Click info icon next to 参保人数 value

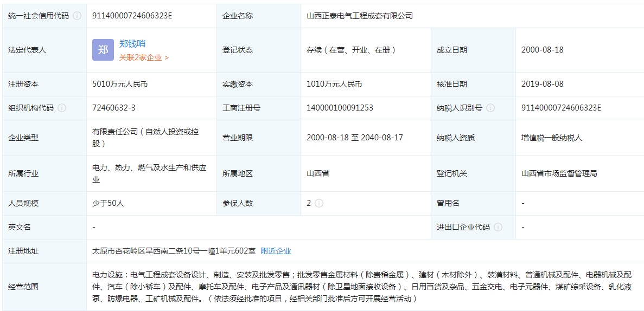[319, 203]
